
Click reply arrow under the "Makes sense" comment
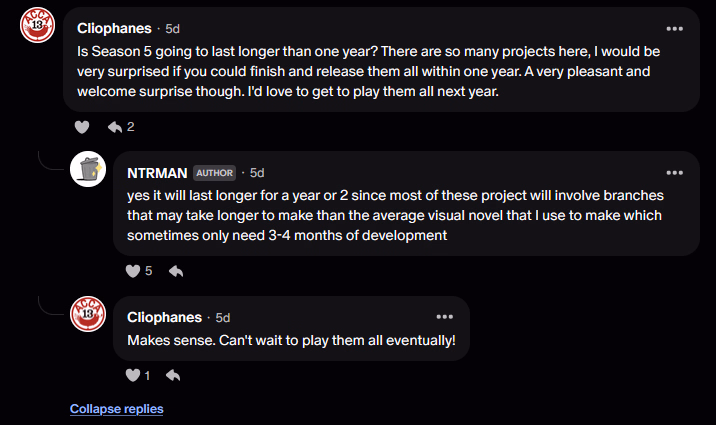[172, 375]
